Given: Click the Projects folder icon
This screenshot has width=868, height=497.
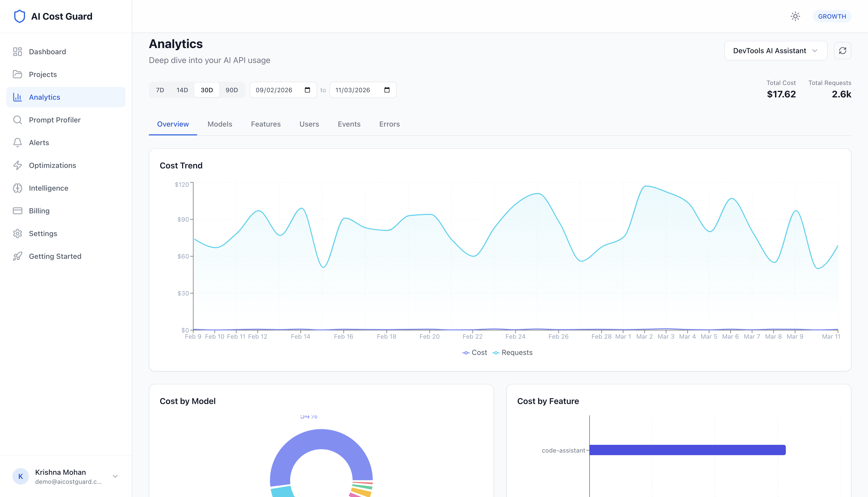Looking at the screenshot, I should pyautogui.click(x=17, y=74).
